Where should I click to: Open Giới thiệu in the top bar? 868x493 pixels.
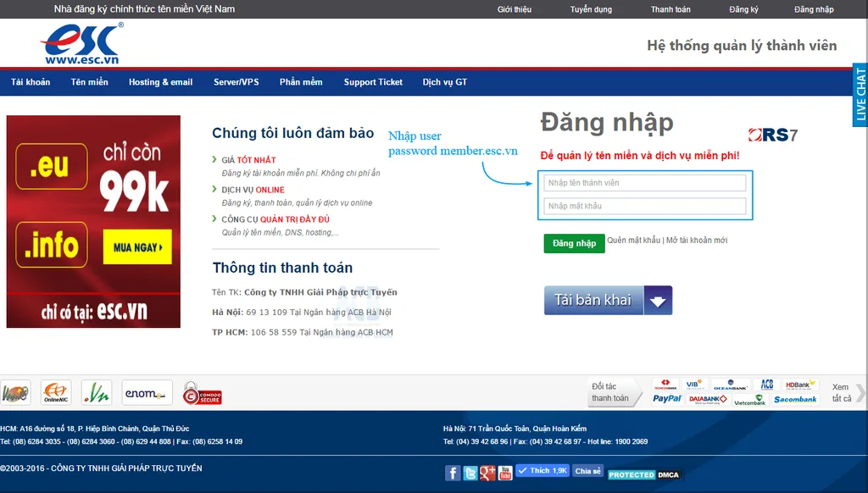515,9
